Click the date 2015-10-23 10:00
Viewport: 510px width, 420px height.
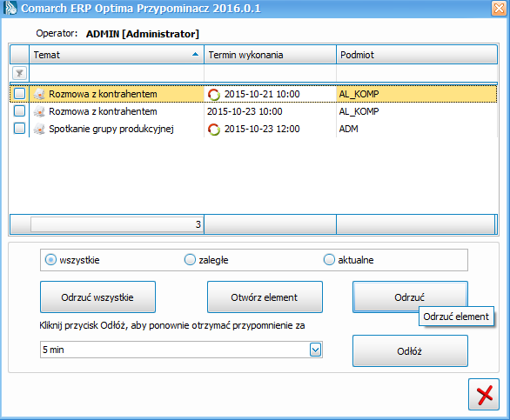(x=245, y=111)
